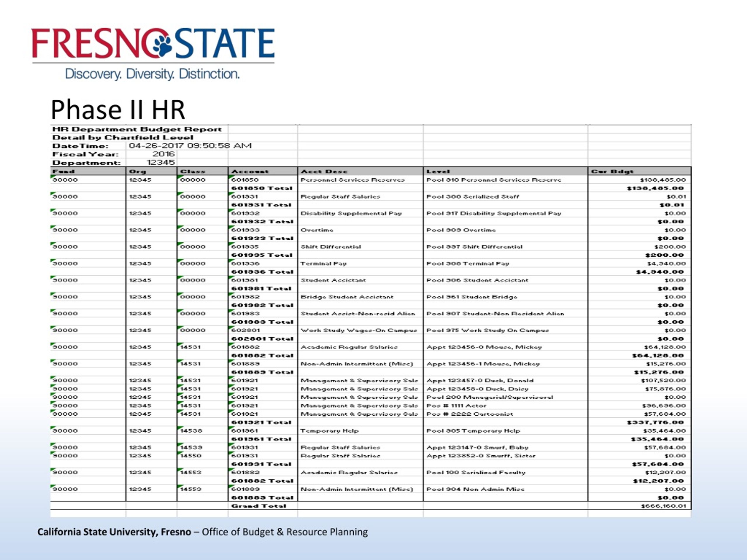The width and height of the screenshot is (747, 560).
Task: Select 'Pool 300 Serialized Staff' cell
Action: pos(506,197)
